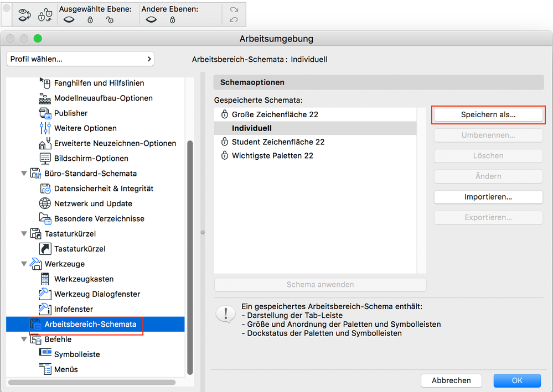Click the Exportieren... button

tap(488, 217)
